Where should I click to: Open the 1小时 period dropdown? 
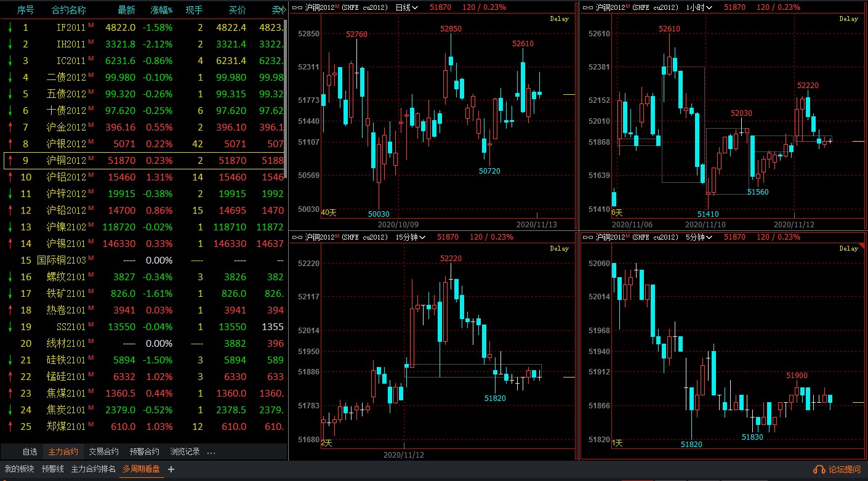point(701,7)
